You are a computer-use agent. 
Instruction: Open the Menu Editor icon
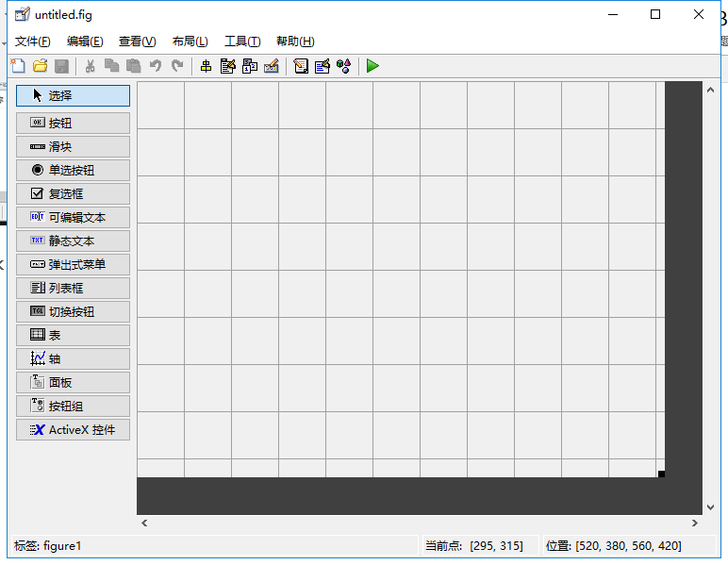click(228, 66)
